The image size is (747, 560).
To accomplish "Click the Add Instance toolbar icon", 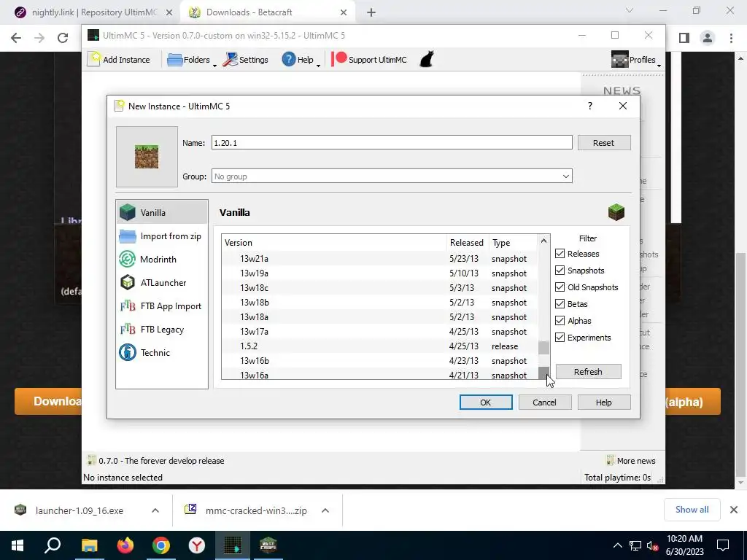I will click(119, 60).
